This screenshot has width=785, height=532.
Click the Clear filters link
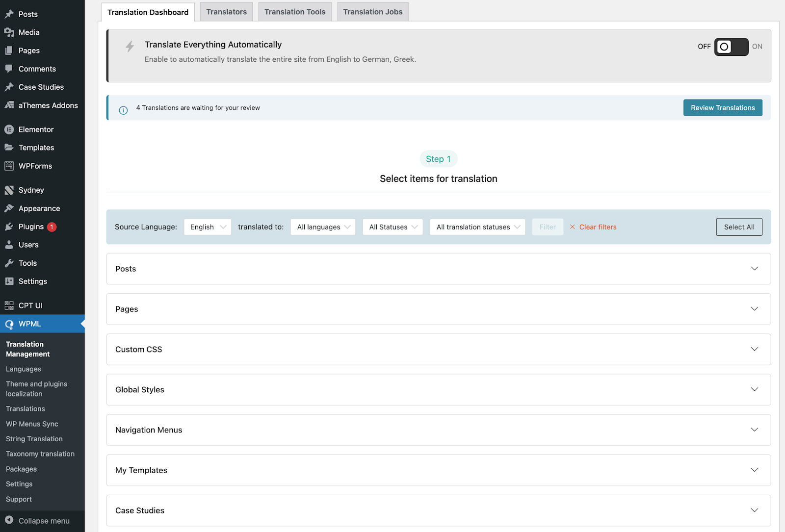tap(598, 227)
